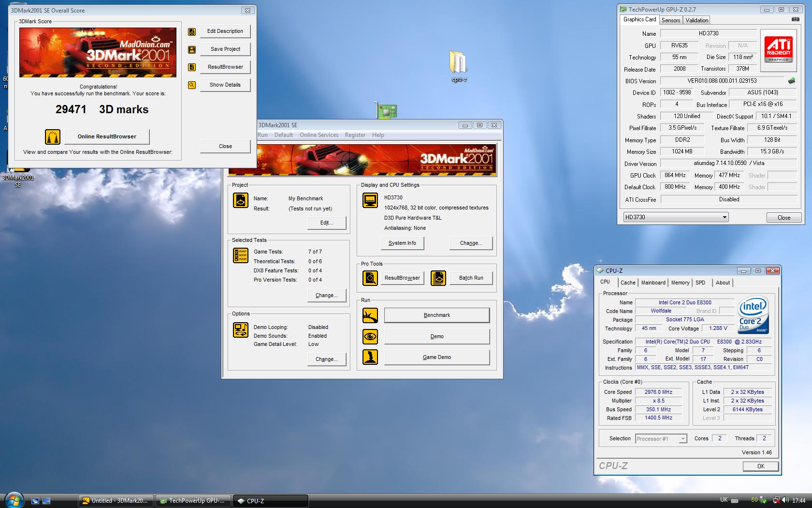Image resolution: width=812 pixels, height=508 pixels.
Task: Click the Benchmark button
Action: pyautogui.click(x=436, y=315)
